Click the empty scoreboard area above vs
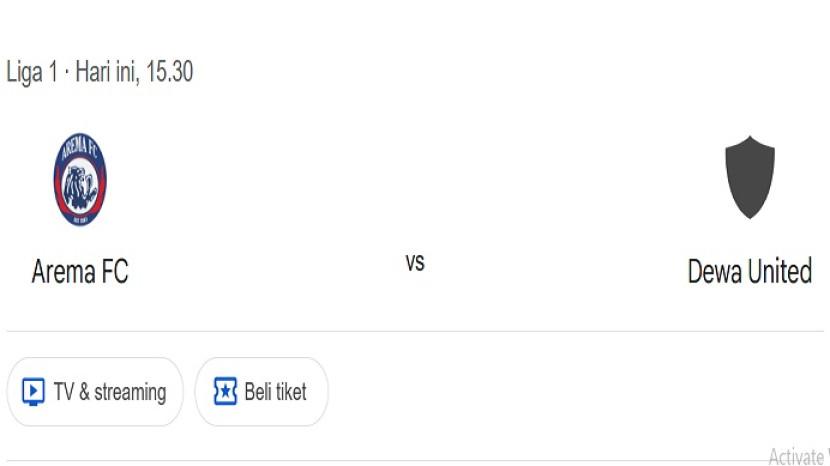Viewport: 830px width, 466px height. coord(415,180)
